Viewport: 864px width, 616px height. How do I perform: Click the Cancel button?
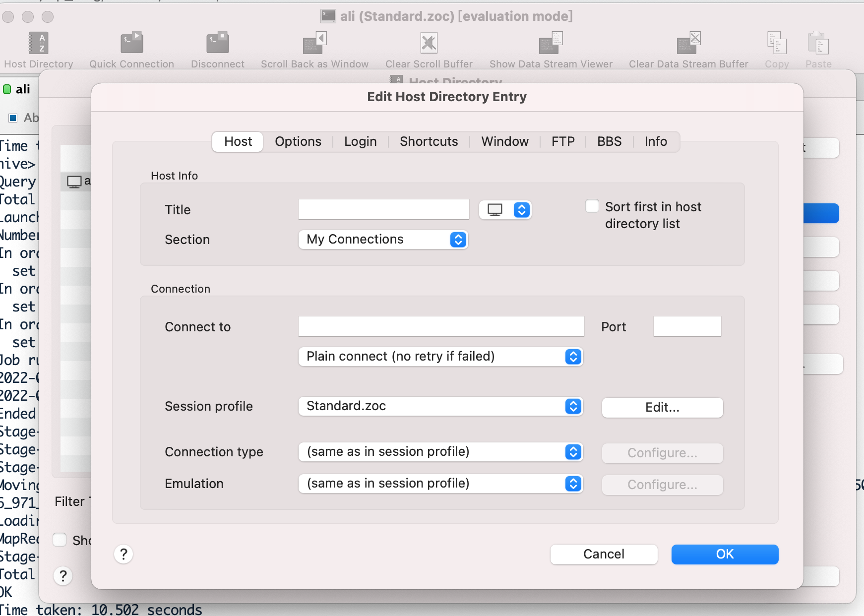pos(604,554)
